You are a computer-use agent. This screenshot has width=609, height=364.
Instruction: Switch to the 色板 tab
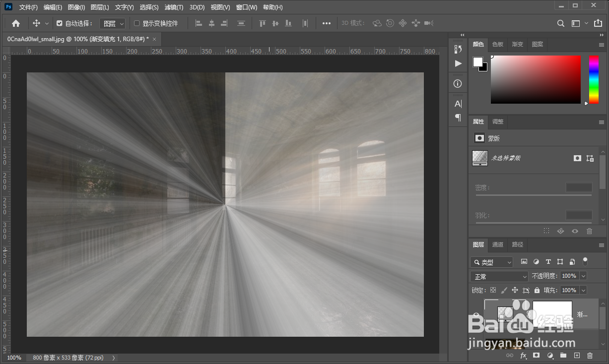[x=498, y=44]
